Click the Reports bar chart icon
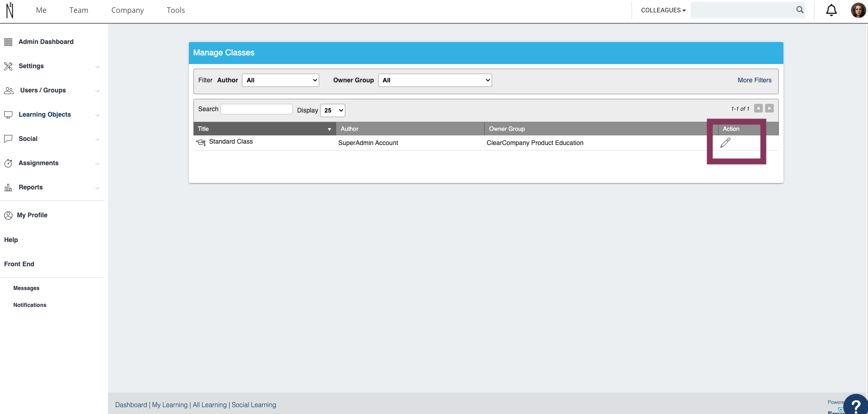The image size is (868, 414). (x=8, y=188)
